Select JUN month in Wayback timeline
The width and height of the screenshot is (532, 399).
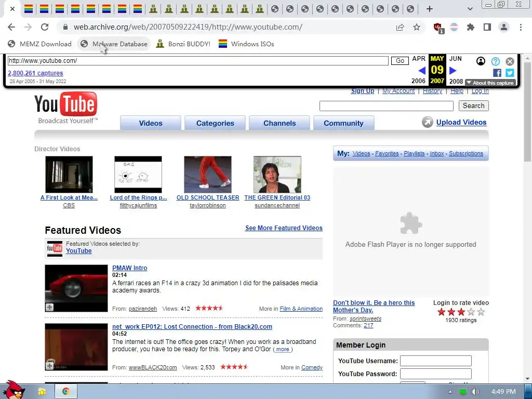[x=455, y=59]
